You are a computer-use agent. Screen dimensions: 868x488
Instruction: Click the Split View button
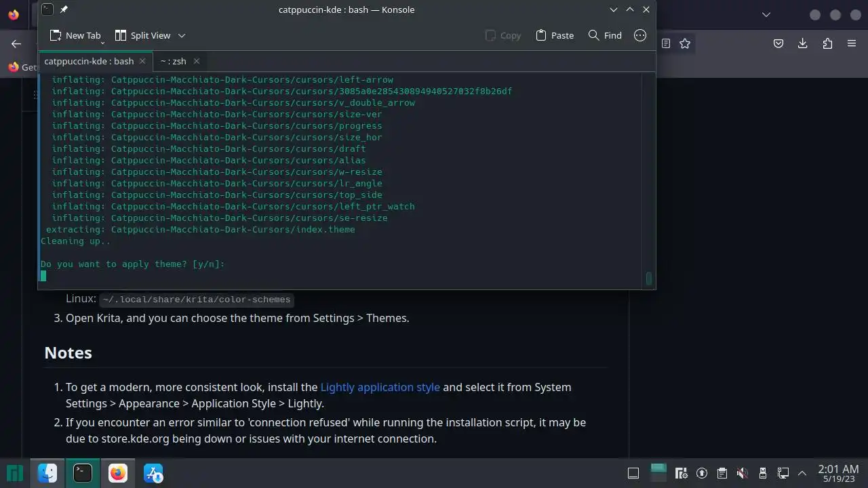point(142,35)
